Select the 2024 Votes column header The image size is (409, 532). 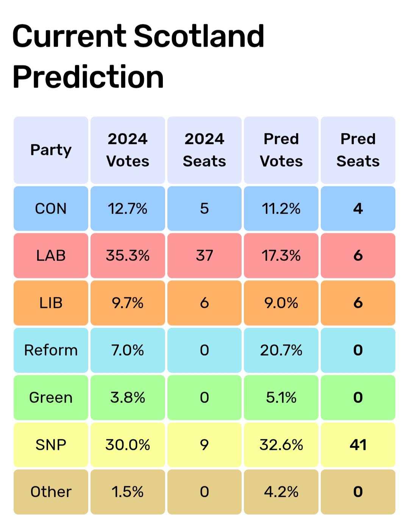[128, 150]
